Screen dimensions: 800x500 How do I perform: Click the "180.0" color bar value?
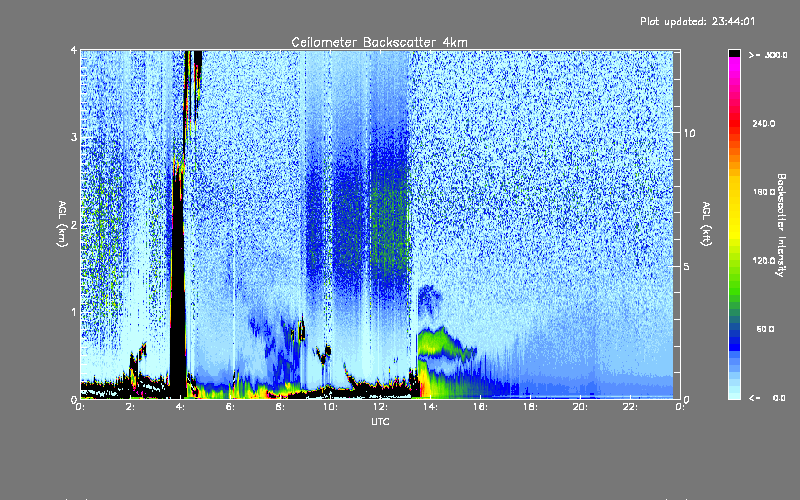tap(764, 192)
